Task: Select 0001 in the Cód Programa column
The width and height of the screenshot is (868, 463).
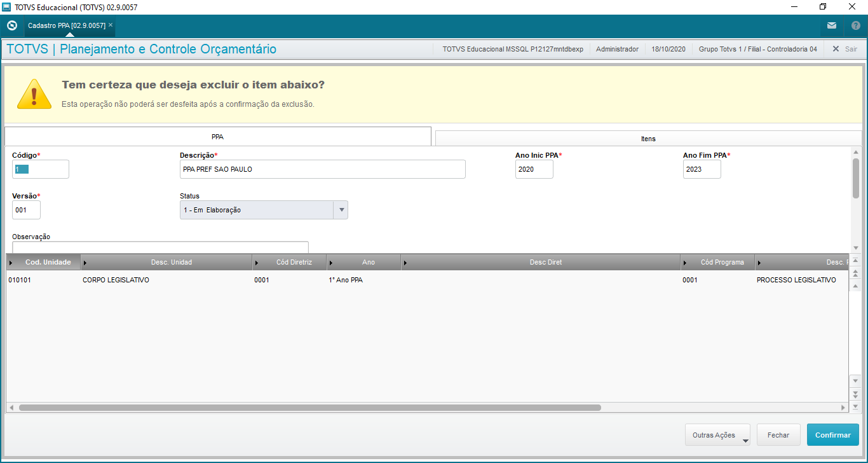Action: pyautogui.click(x=717, y=280)
